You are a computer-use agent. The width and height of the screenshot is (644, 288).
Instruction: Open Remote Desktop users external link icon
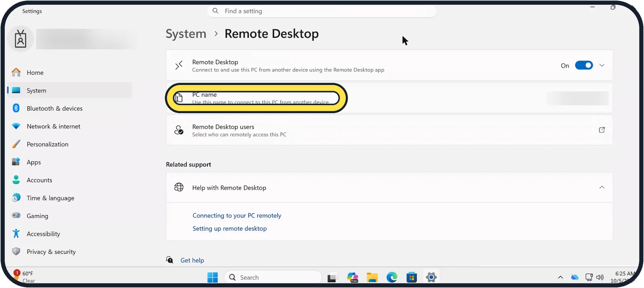point(602,130)
